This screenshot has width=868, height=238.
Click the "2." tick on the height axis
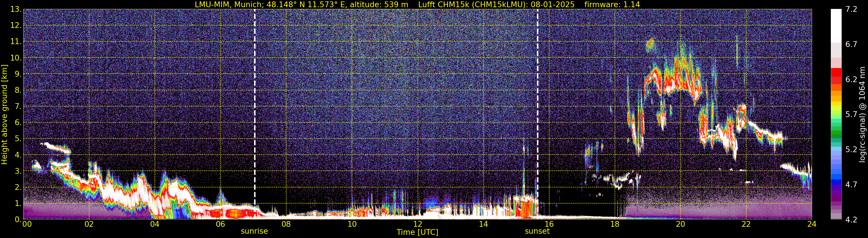(x=18, y=188)
